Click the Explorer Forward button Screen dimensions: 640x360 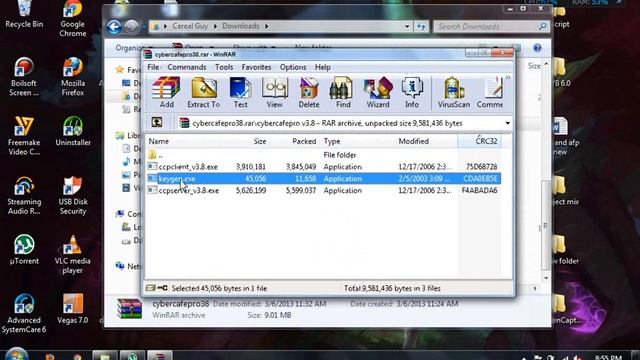[131, 27]
